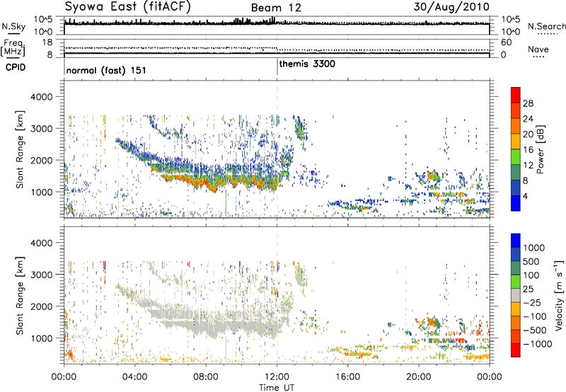Click the '-25' label on velocity color bar
This screenshot has height=392, width=566.
[532, 303]
